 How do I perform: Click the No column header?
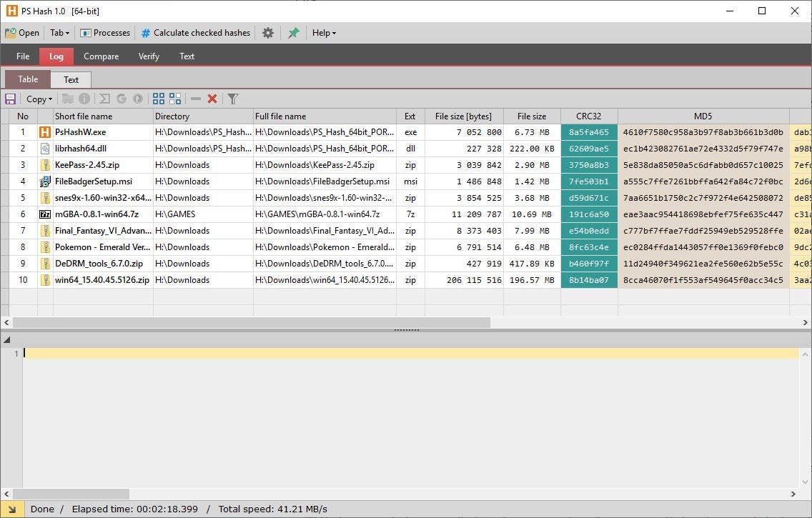(23, 116)
